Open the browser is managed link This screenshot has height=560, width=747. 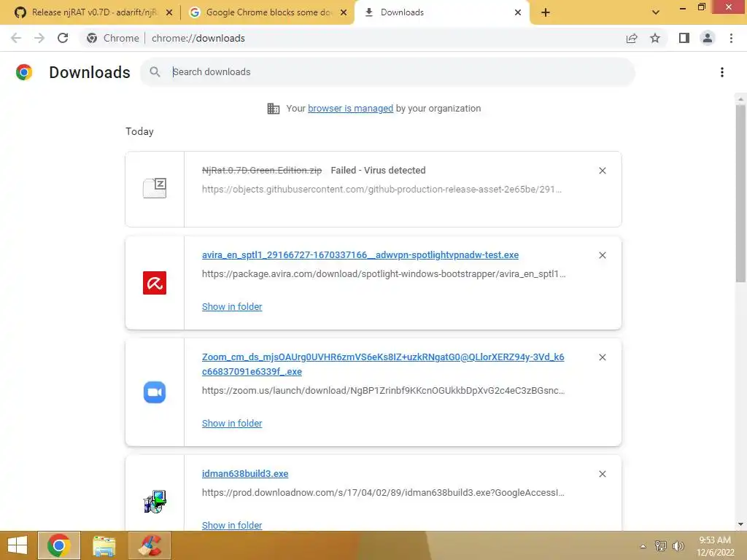[350, 109]
